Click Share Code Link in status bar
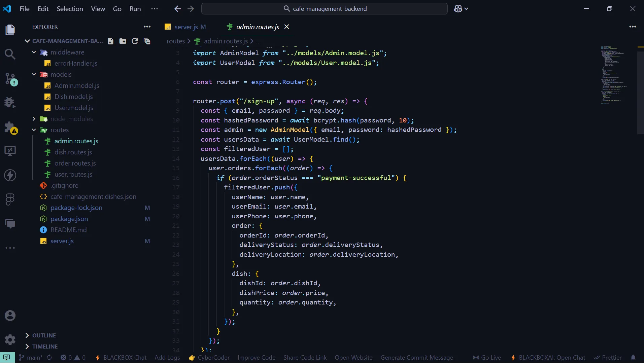 click(305, 358)
